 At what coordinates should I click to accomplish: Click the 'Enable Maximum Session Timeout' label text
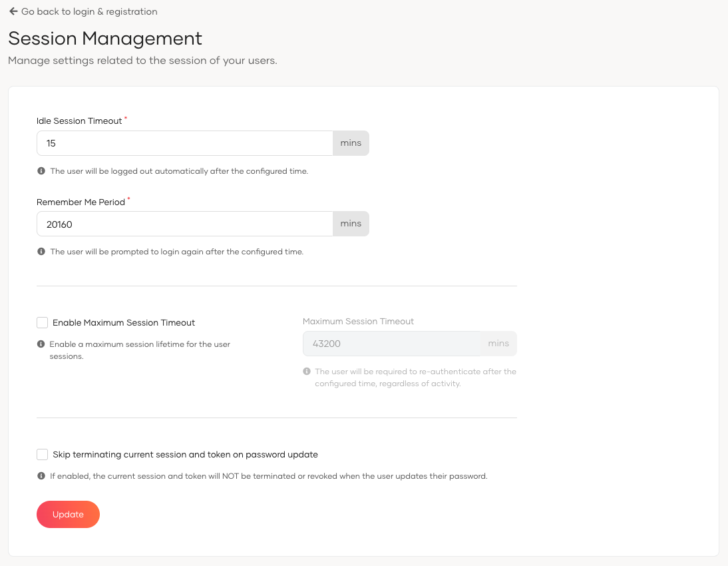click(x=124, y=323)
